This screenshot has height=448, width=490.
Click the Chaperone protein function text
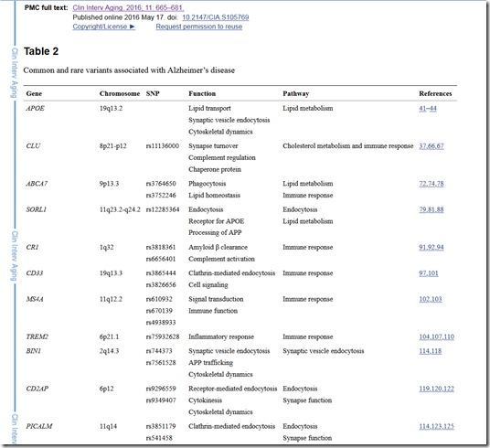pos(215,169)
